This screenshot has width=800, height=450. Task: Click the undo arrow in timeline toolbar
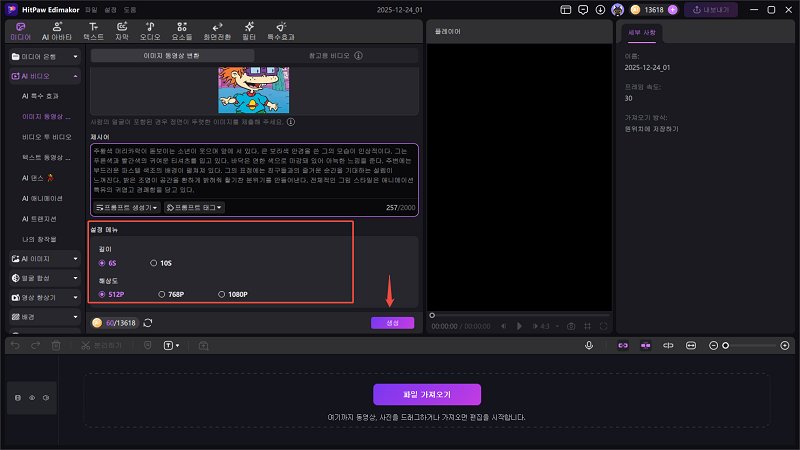[15, 345]
